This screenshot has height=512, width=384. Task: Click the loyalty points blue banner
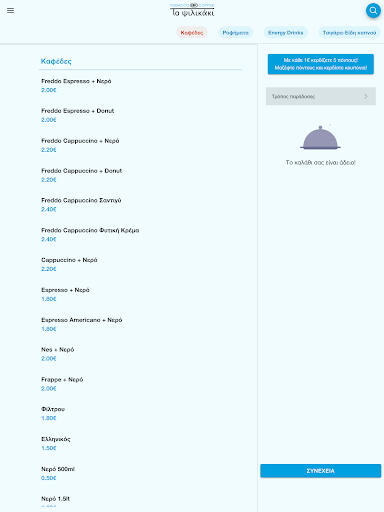pyautogui.click(x=320, y=64)
